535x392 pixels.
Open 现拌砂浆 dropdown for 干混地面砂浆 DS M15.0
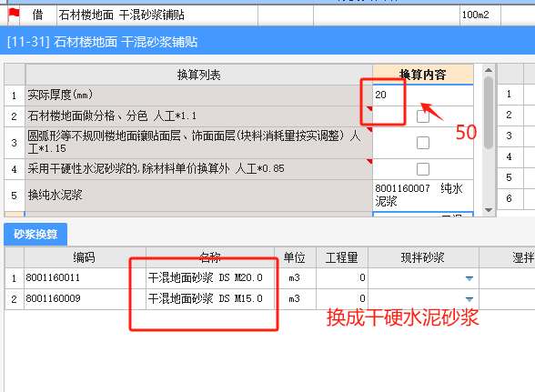469,299
